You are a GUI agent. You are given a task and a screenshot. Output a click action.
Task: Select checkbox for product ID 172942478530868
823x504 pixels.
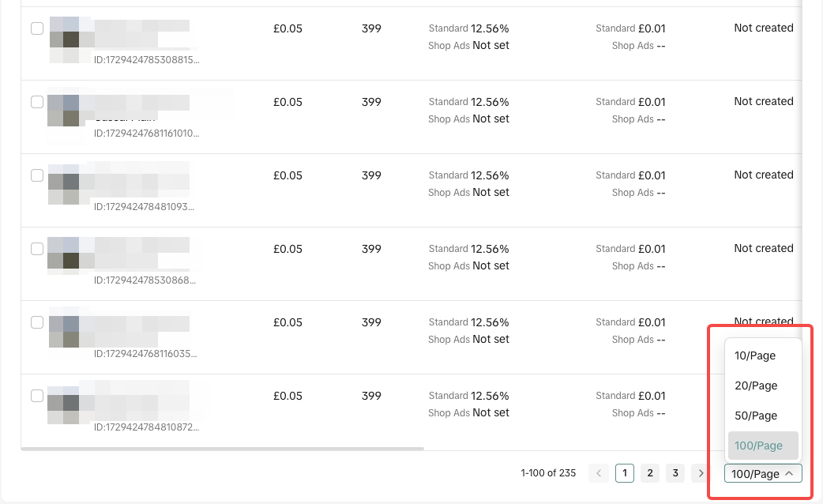pyautogui.click(x=37, y=249)
